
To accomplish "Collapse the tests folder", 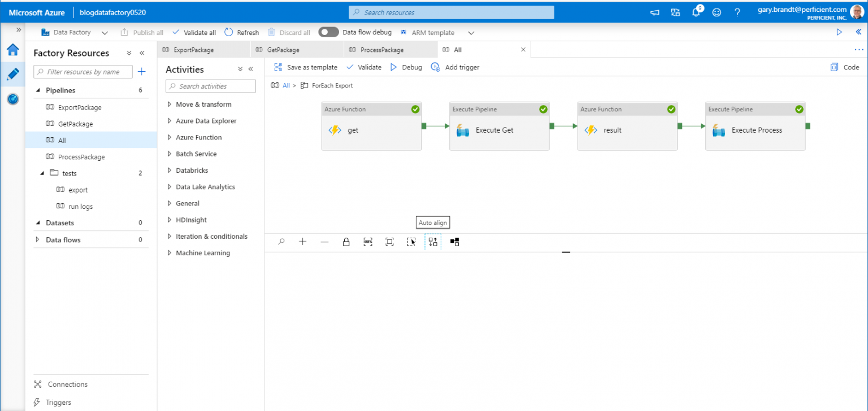I will pos(42,173).
